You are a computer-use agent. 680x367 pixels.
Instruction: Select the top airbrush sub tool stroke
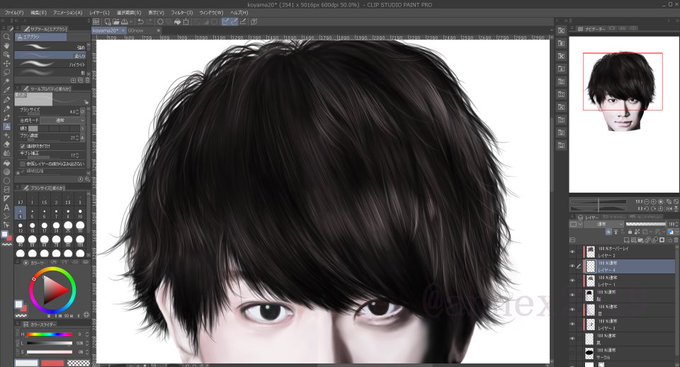click(51, 46)
